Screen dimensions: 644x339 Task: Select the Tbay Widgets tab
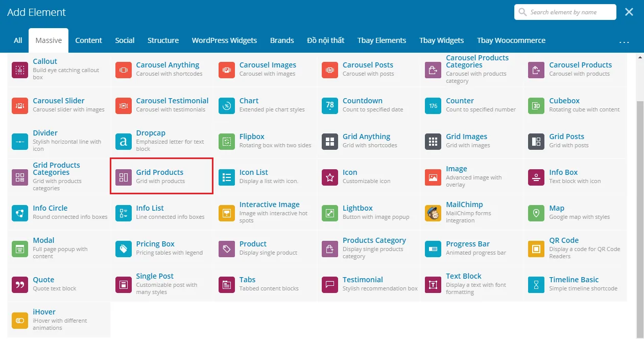(x=442, y=40)
